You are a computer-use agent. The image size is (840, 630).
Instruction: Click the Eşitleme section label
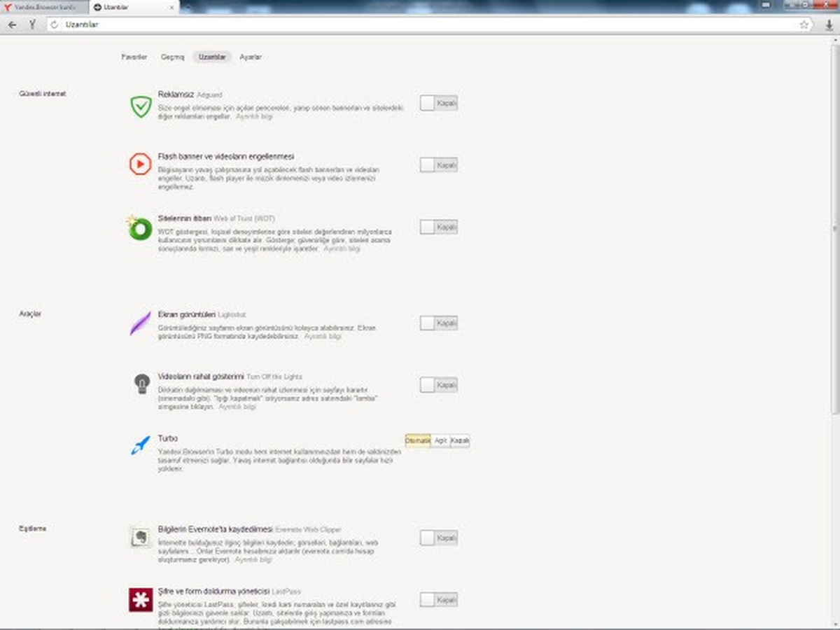coord(32,528)
